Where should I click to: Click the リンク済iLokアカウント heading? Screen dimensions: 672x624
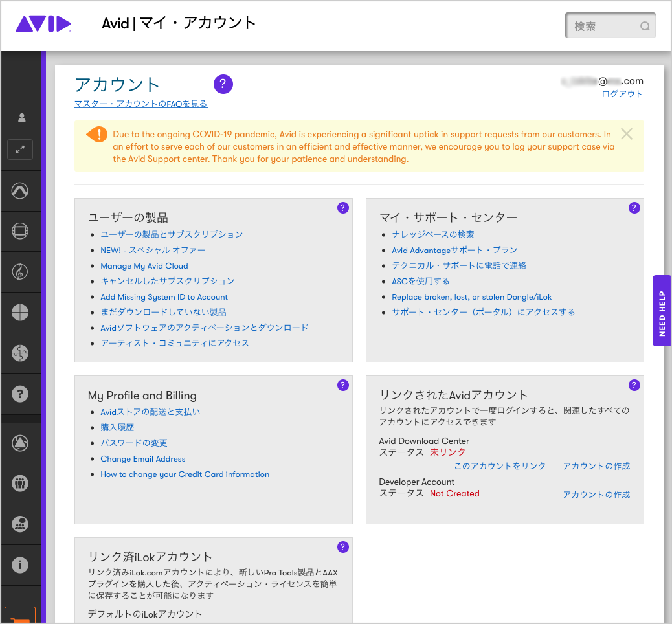[150, 557]
